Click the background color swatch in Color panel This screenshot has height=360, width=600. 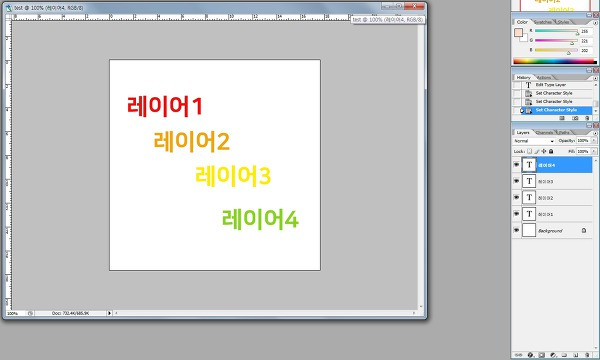pyautogui.click(x=525, y=39)
